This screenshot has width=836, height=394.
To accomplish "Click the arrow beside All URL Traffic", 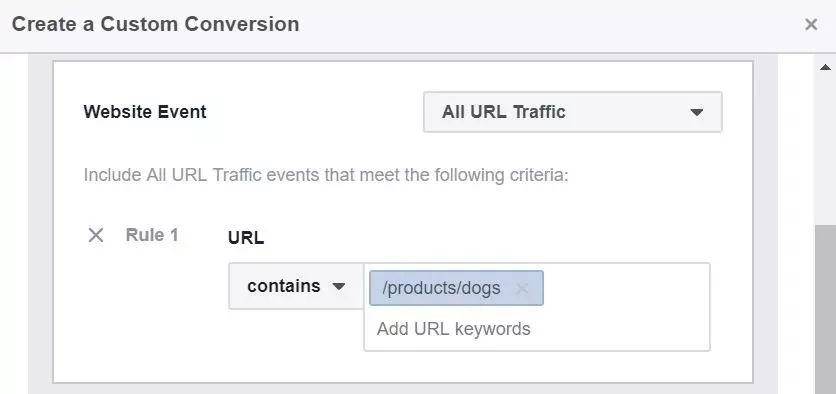I will (x=696, y=112).
